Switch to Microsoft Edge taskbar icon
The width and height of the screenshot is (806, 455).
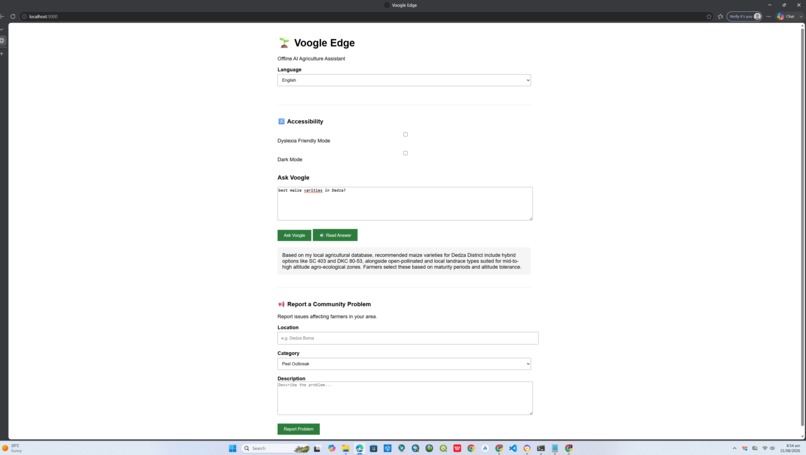(359, 448)
